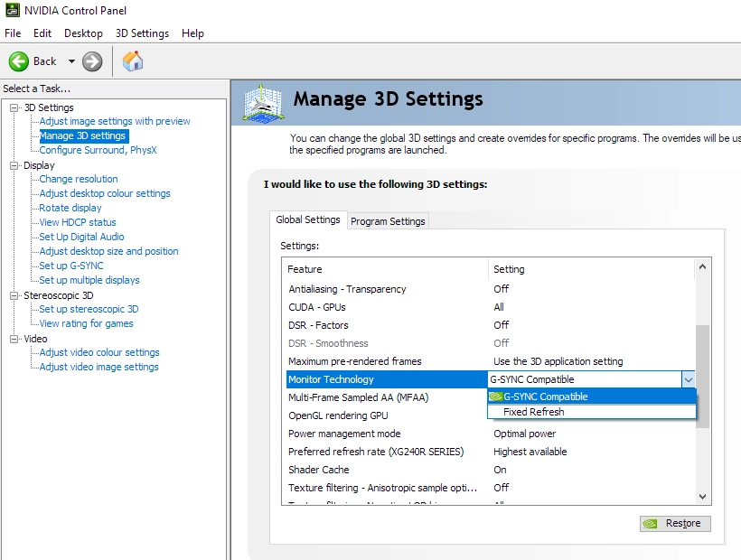741x560 pixels.
Task: Click the settings list scrollbar thumb
Action: pos(702,377)
